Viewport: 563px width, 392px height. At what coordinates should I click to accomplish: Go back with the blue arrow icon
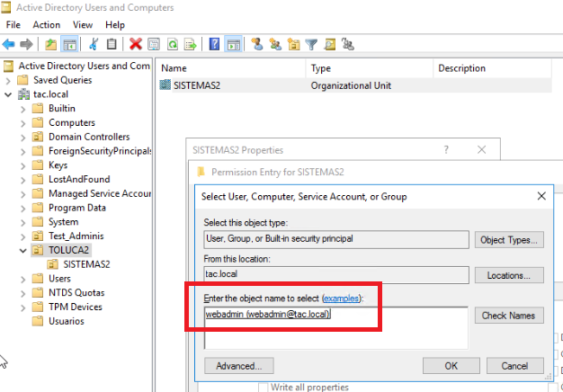[x=9, y=43]
